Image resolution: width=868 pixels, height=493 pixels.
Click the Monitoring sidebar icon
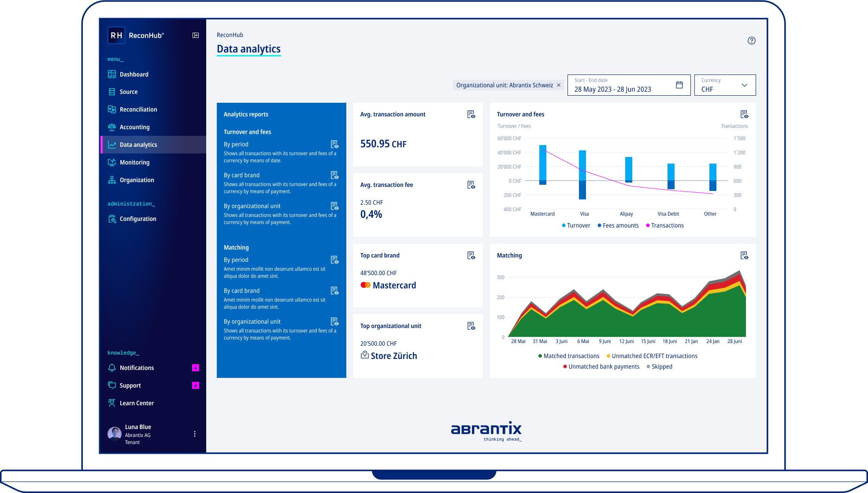pyautogui.click(x=112, y=162)
